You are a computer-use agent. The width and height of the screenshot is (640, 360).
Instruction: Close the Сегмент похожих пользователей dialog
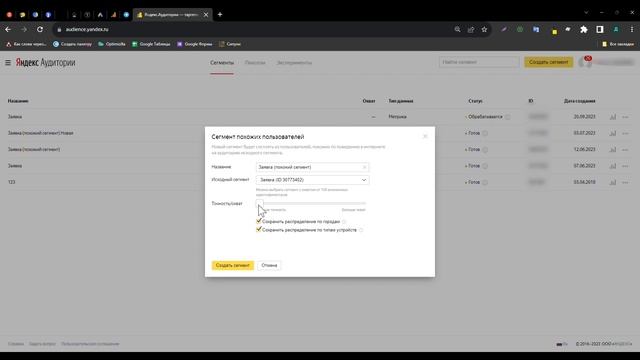(425, 136)
